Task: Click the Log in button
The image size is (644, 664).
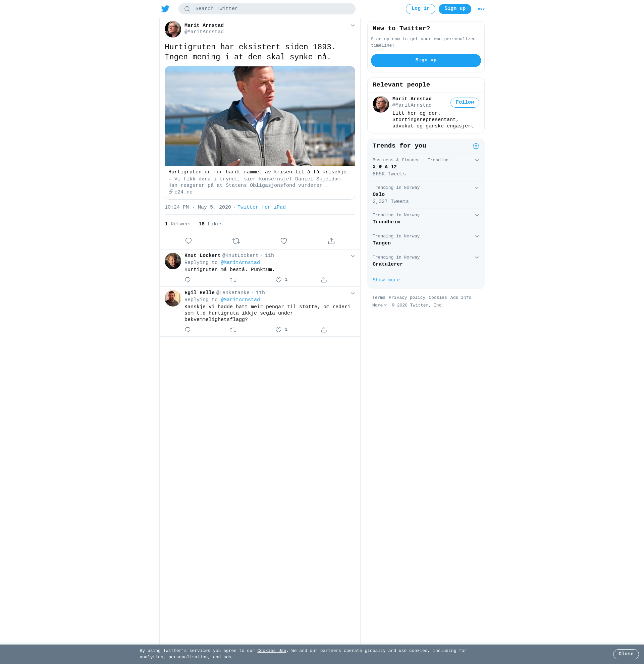Action: (x=420, y=9)
